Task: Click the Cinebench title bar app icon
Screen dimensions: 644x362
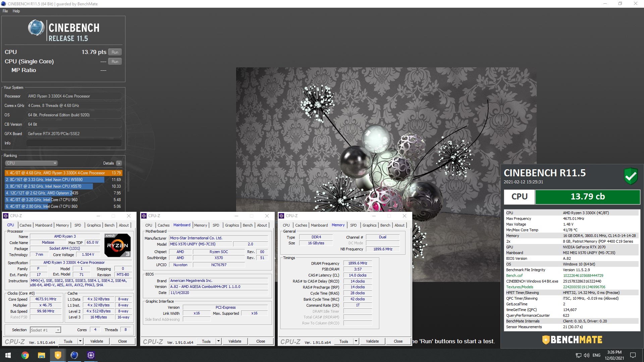Action: pyautogui.click(x=3, y=4)
